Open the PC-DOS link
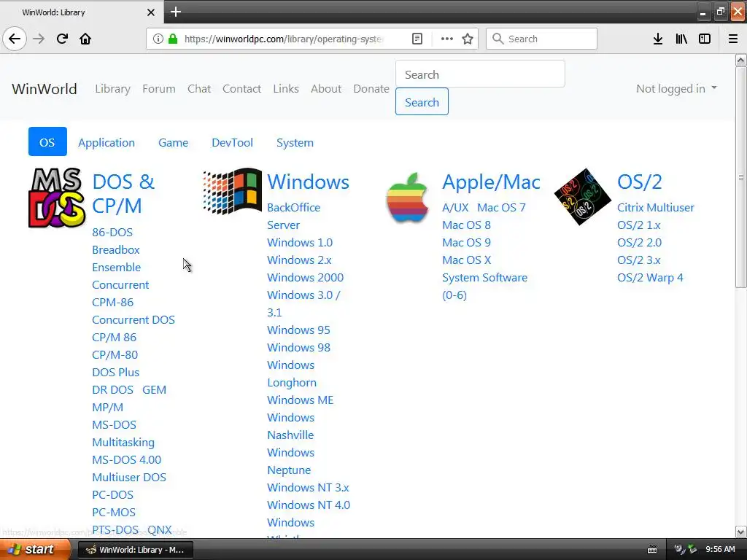The image size is (747, 560). [x=112, y=494]
